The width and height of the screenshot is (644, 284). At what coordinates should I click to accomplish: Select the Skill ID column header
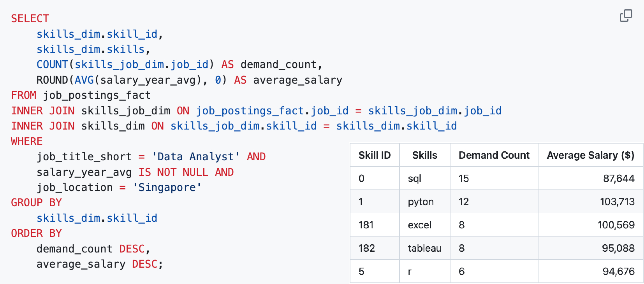375,155
